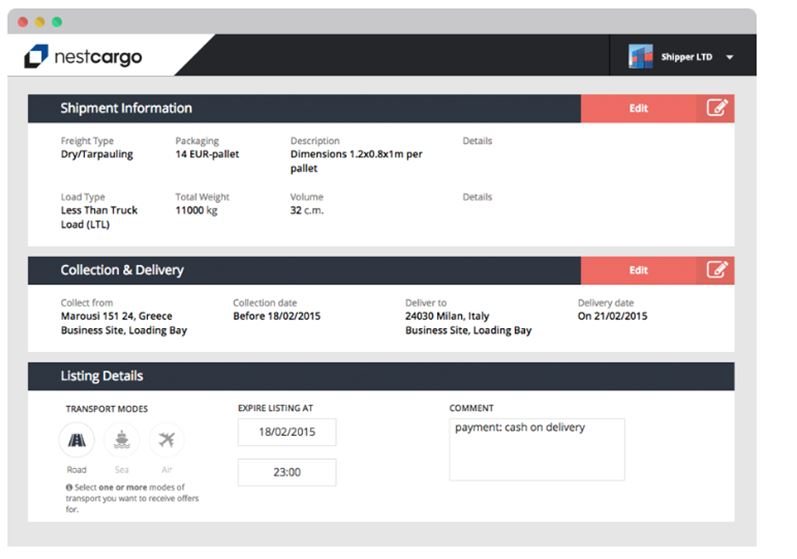The width and height of the screenshot is (797, 559).
Task: Toggle the Sea transport mode icon
Action: [122, 440]
